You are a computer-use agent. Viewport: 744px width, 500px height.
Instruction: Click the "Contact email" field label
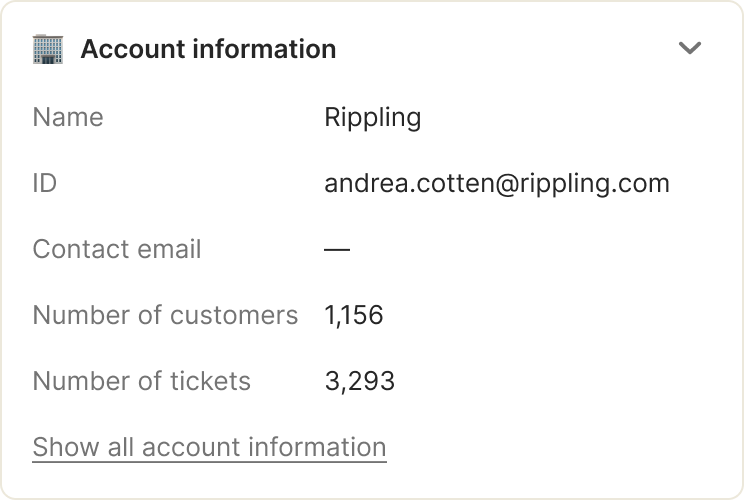[x=117, y=249]
